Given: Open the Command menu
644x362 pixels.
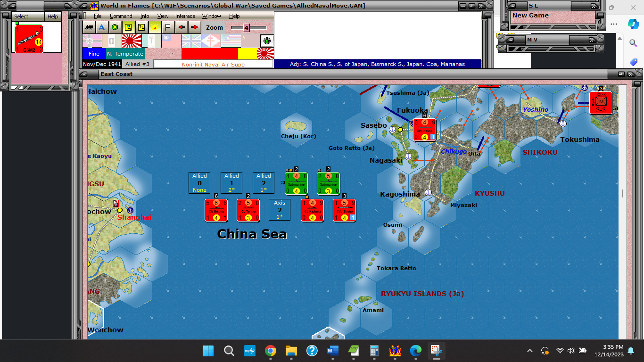Looking at the screenshot, I should 121,16.
